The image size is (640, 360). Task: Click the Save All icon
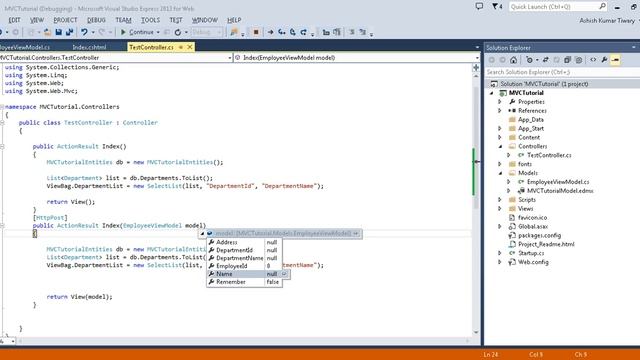click(70, 32)
